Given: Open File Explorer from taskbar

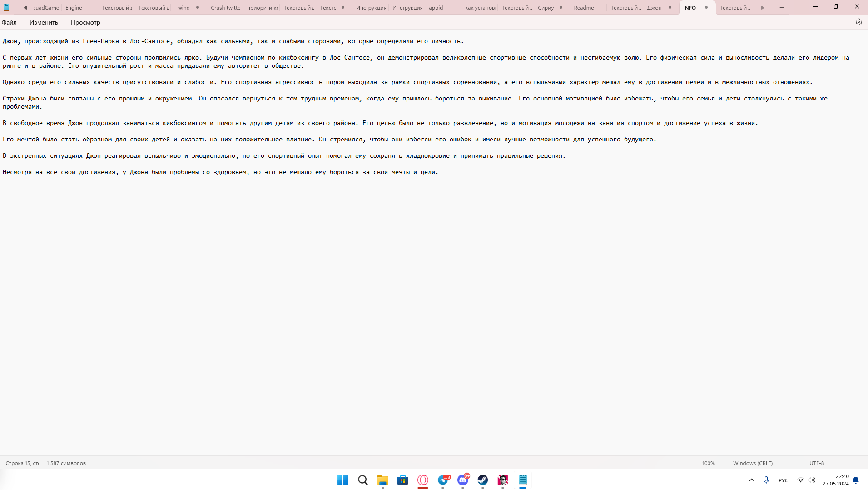Looking at the screenshot, I should point(383,480).
